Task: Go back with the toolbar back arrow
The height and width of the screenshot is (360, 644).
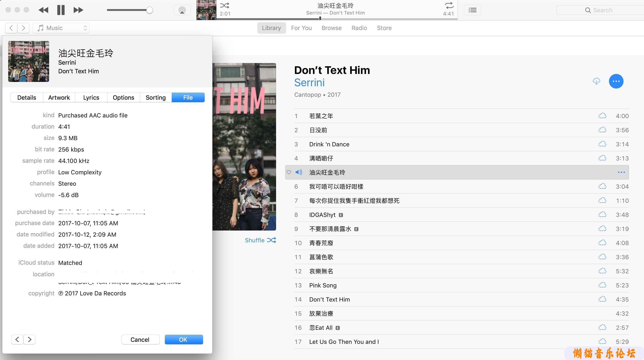Action: tap(11, 28)
